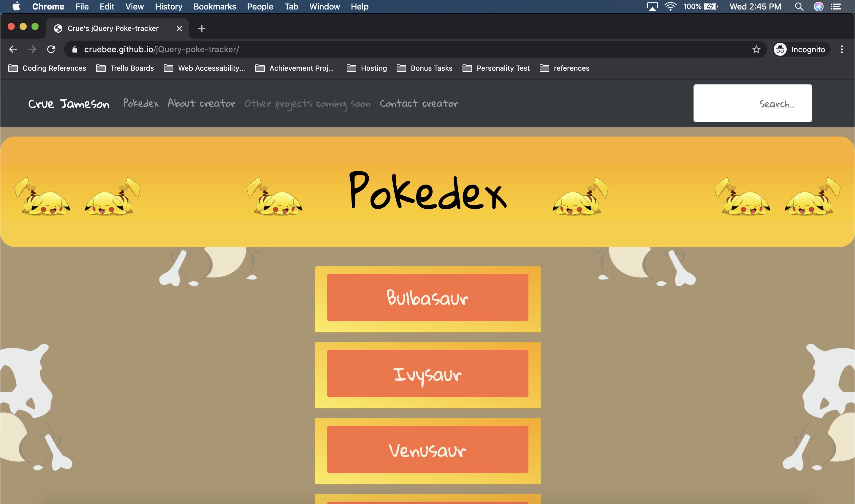Bookmark this page with star icon
This screenshot has width=855, height=504.
756,49
